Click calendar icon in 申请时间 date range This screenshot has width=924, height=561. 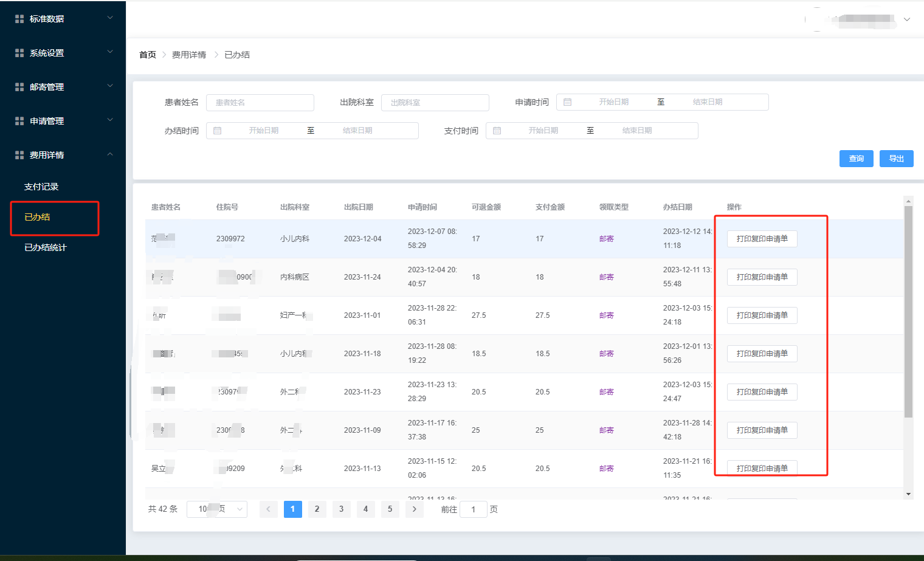(567, 102)
